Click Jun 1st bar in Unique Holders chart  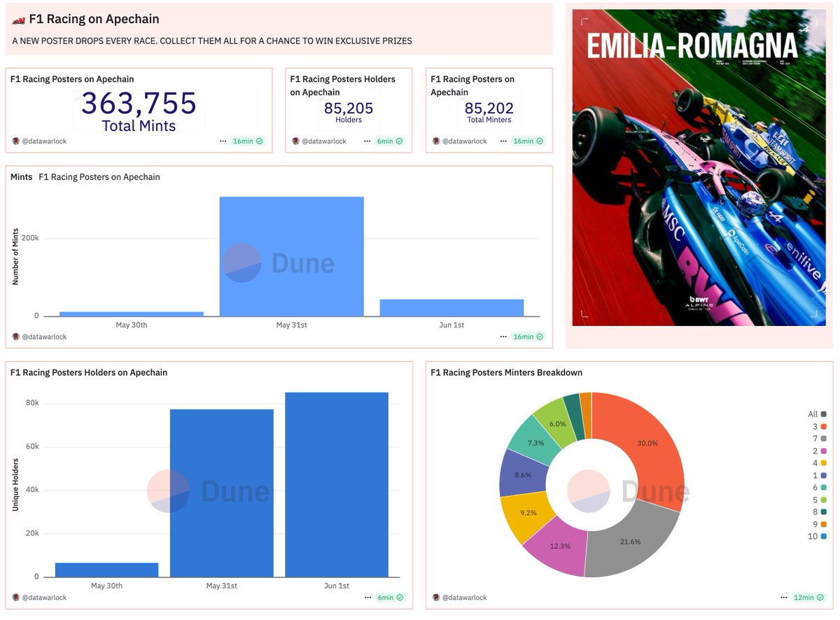[337, 485]
